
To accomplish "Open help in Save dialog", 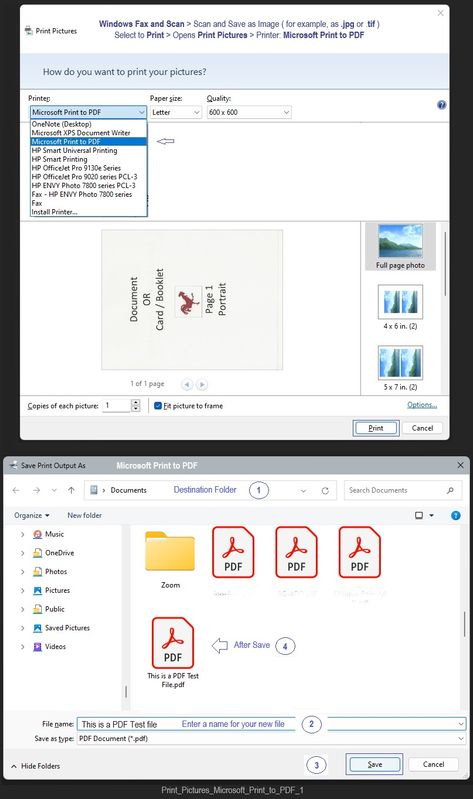I will [456, 516].
